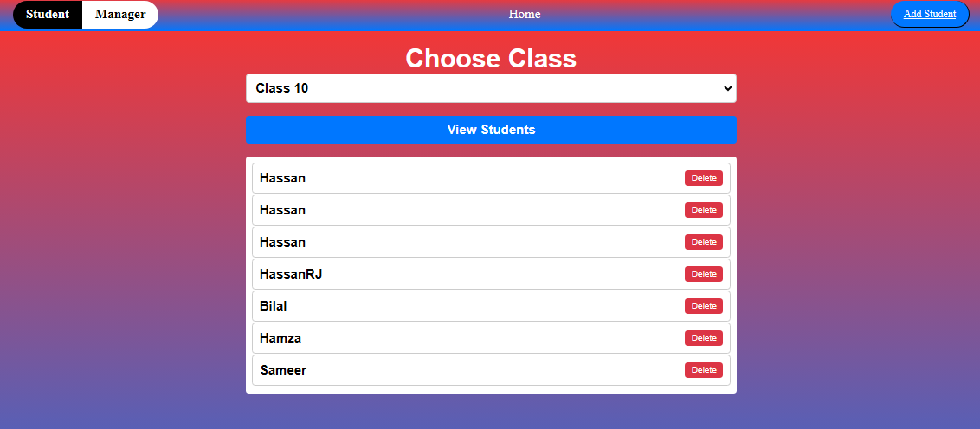
Task: Delete the first Hassan entry in list
Action: pos(704,178)
